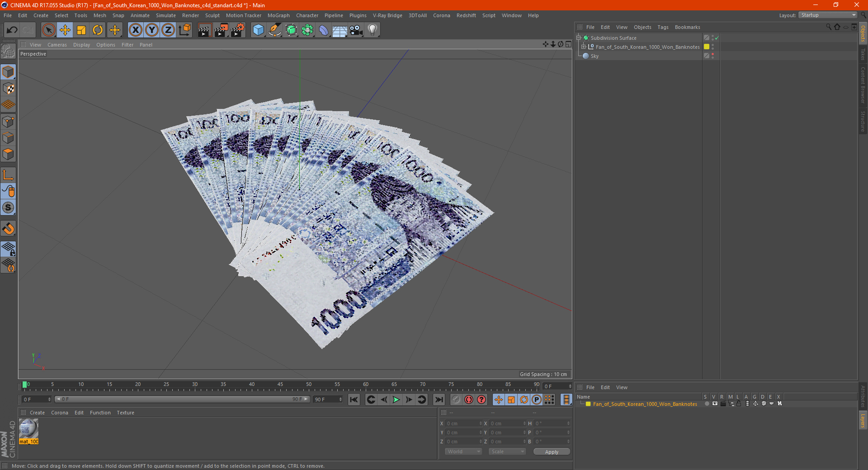Open the deformer objects palette
This screenshot has width=868, height=470.
[324, 30]
